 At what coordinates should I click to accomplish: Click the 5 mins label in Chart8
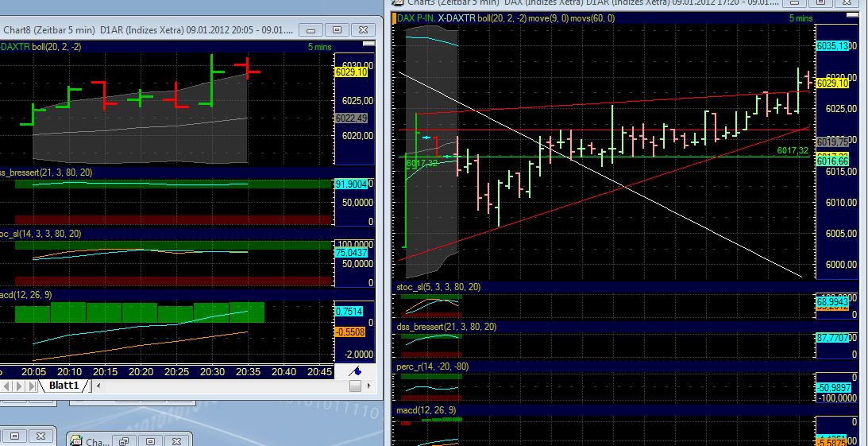(x=319, y=47)
